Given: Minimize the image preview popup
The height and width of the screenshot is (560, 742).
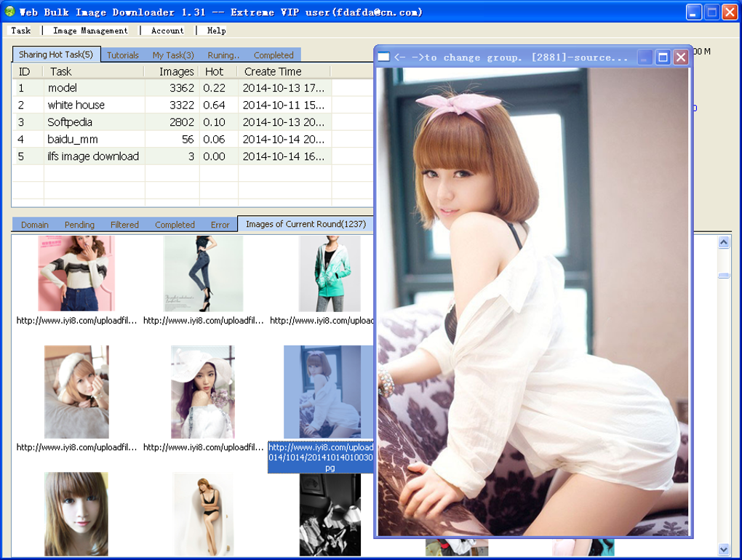Looking at the screenshot, I should click(x=645, y=57).
